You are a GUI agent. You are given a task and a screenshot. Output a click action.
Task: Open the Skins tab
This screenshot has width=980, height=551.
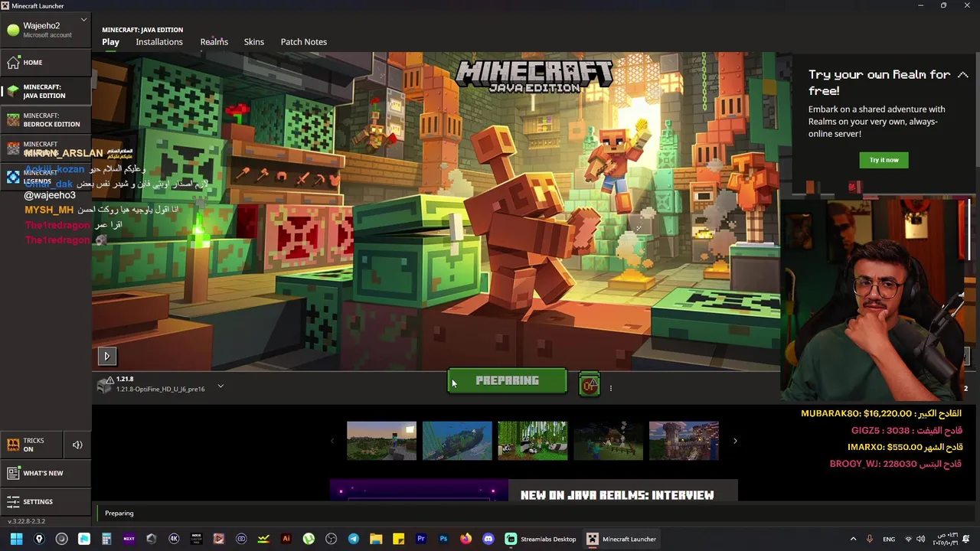[254, 42]
